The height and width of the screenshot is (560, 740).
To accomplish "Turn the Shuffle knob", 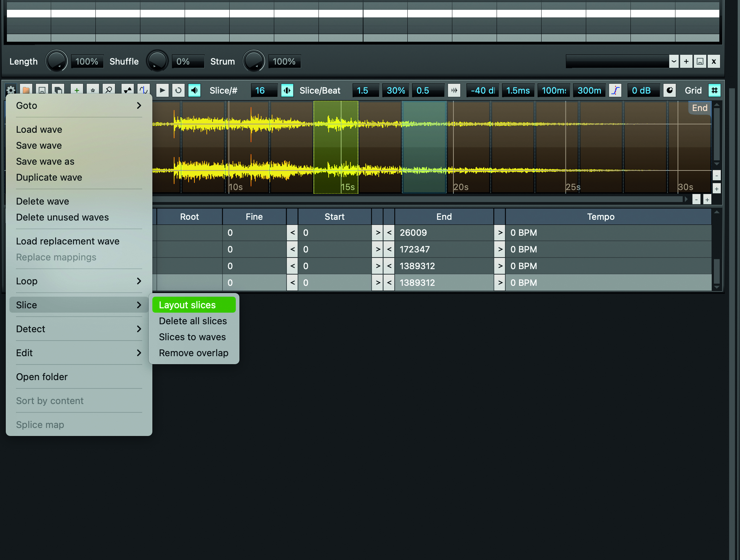I will (x=157, y=61).
